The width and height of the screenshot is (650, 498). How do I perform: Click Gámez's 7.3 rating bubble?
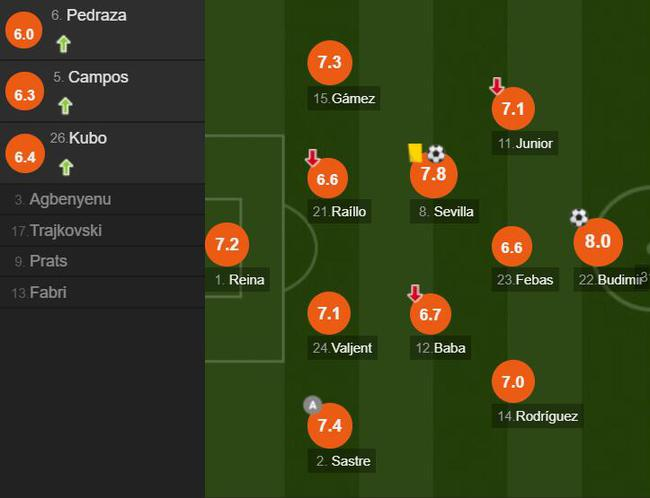tap(330, 62)
